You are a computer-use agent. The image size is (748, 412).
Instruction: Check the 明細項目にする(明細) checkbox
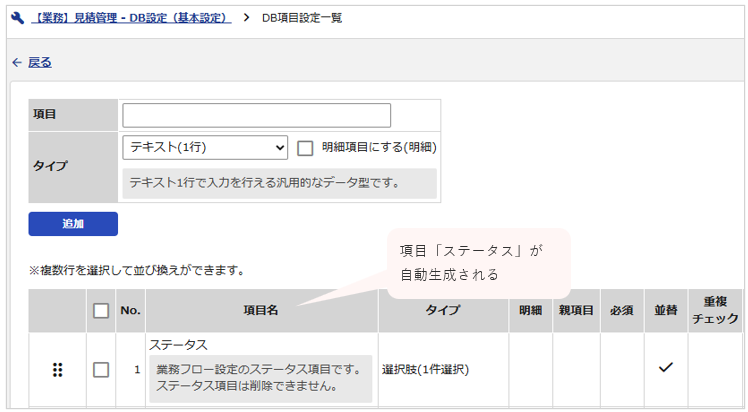pos(305,148)
